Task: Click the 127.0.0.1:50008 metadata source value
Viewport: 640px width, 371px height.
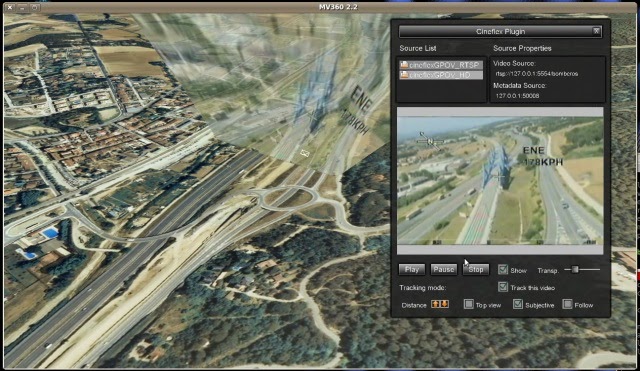Action: (x=517, y=96)
